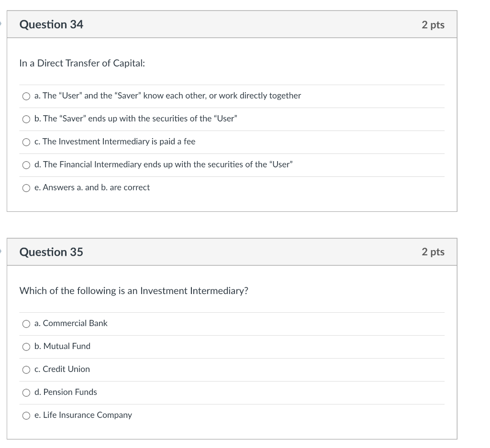Click the '2 pts' label on Question 34
Image resolution: width=490 pixels, height=448 pixels.
point(434,24)
